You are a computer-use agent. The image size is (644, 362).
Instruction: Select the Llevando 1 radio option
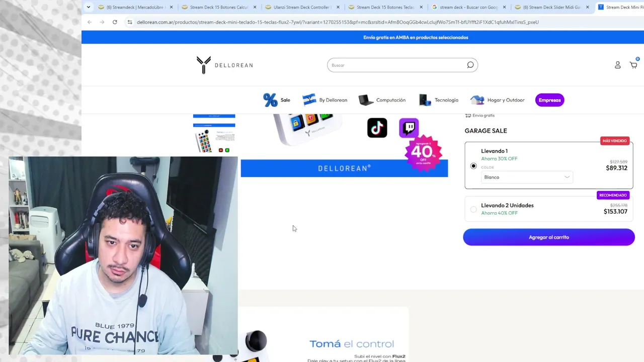click(x=473, y=166)
